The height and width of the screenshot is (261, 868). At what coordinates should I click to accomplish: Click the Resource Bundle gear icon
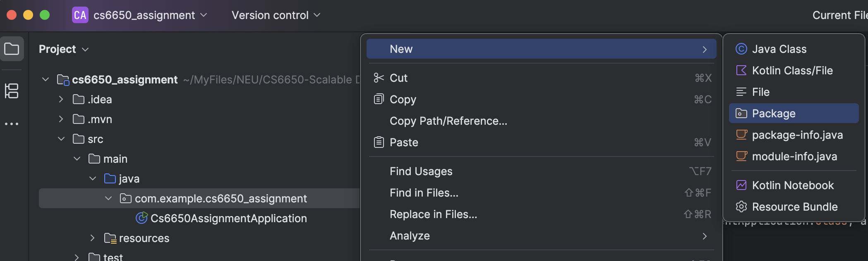tap(741, 207)
